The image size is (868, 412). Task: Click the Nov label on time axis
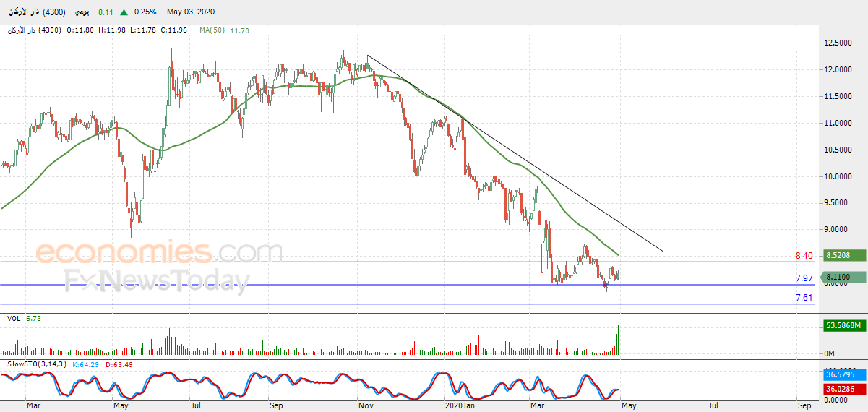coord(365,407)
